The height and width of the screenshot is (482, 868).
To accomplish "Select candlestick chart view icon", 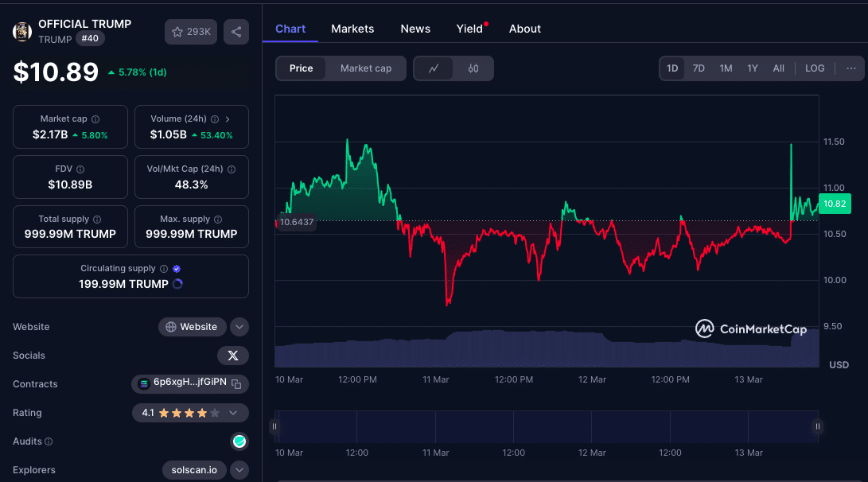I will (473, 68).
